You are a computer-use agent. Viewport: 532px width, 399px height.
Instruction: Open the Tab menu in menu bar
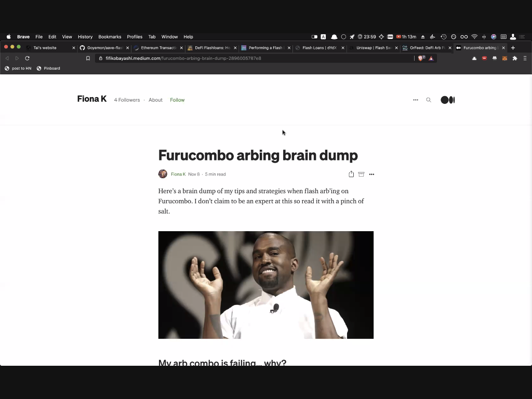pyautogui.click(x=152, y=37)
